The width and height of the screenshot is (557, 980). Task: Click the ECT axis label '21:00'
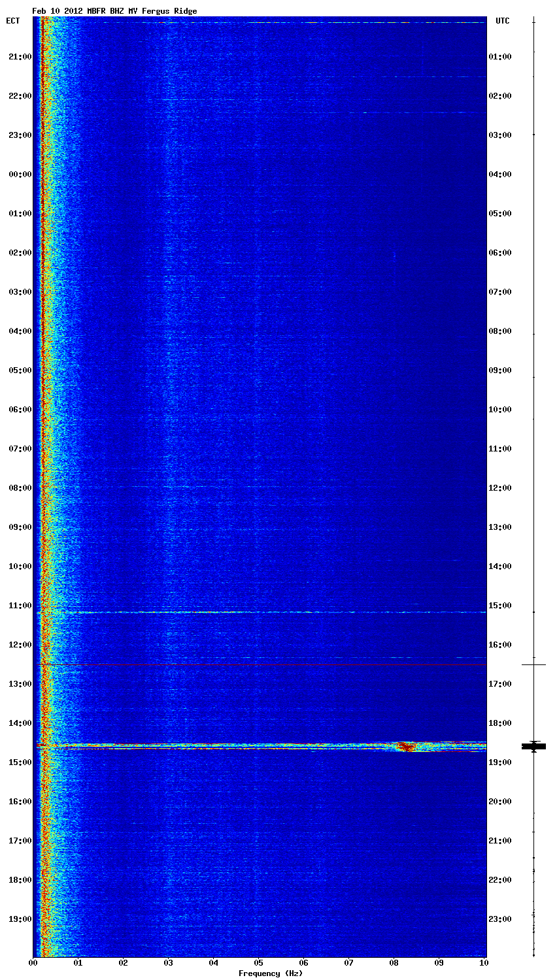[x=20, y=57]
